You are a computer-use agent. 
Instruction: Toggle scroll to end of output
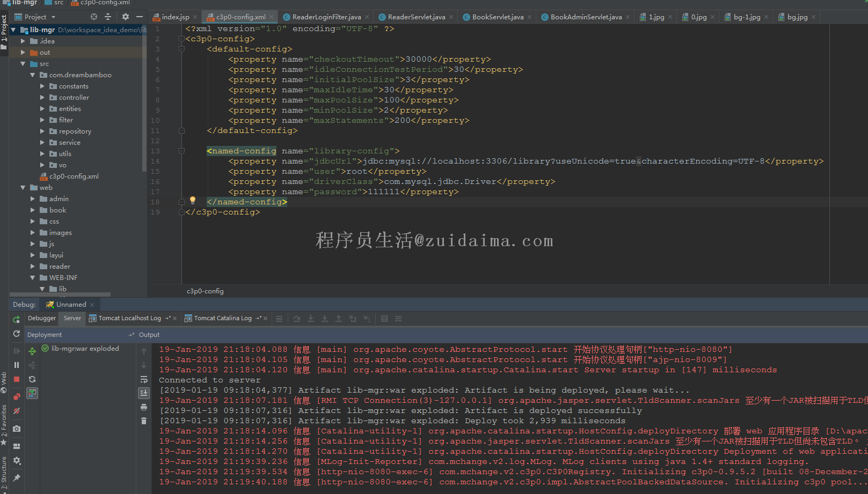pyautogui.click(x=144, y=393)
